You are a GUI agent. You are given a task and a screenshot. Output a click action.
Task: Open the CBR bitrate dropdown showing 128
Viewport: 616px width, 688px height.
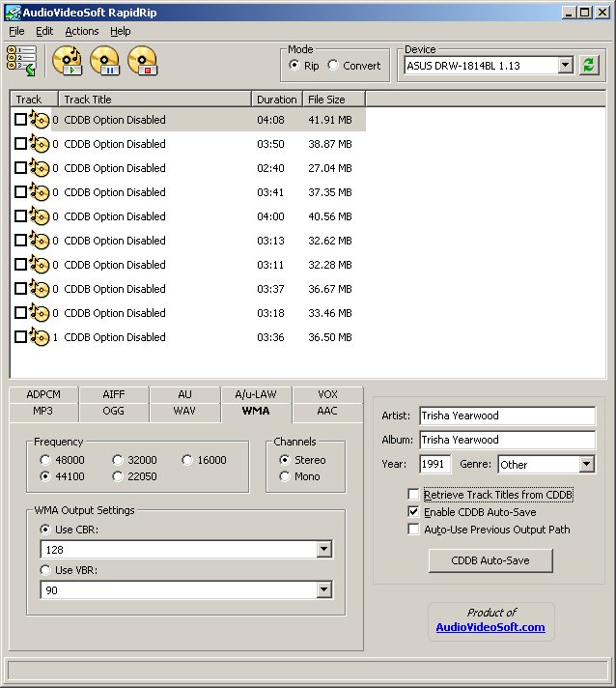click(323, 549)
